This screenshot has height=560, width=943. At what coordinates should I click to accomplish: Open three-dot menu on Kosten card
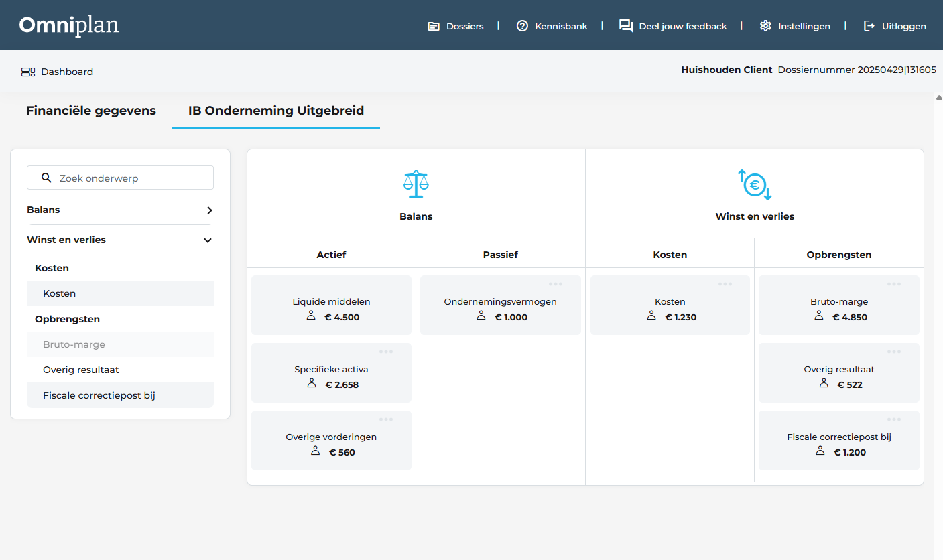point(725,284)
